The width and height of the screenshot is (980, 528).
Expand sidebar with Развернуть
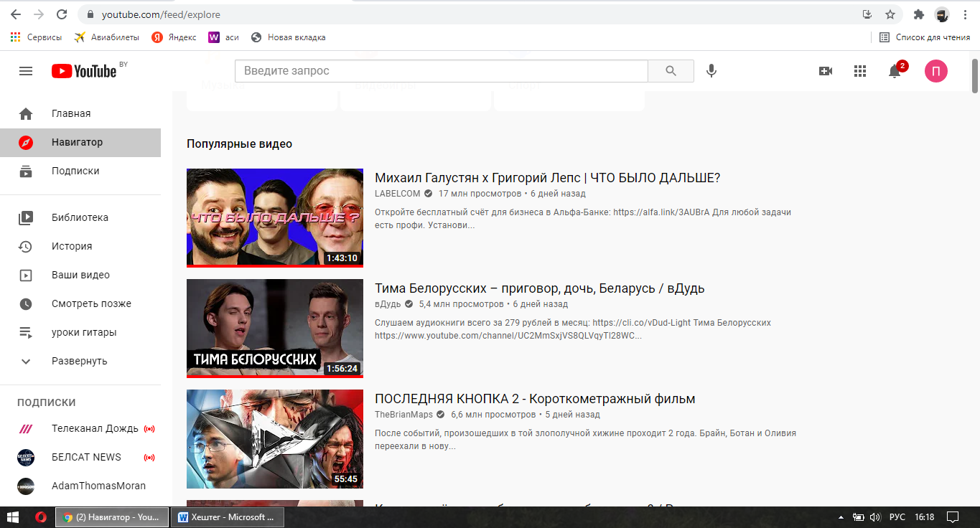coord(80,361)
